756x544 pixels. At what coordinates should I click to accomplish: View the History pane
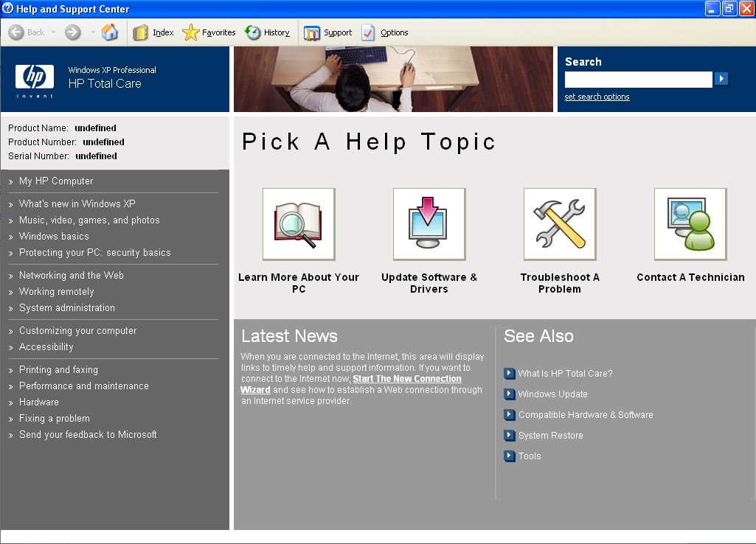[267, 32]
